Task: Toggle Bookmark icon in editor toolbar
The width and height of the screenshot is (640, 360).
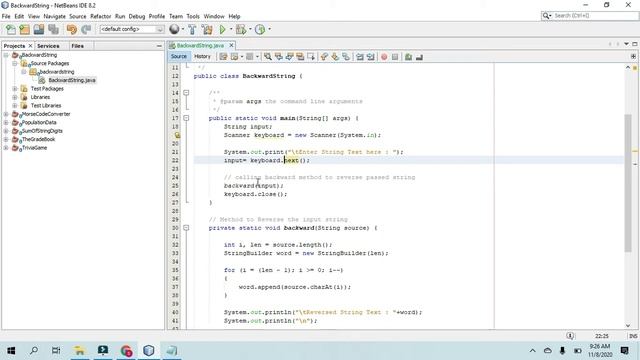Action: coord(346,57)
